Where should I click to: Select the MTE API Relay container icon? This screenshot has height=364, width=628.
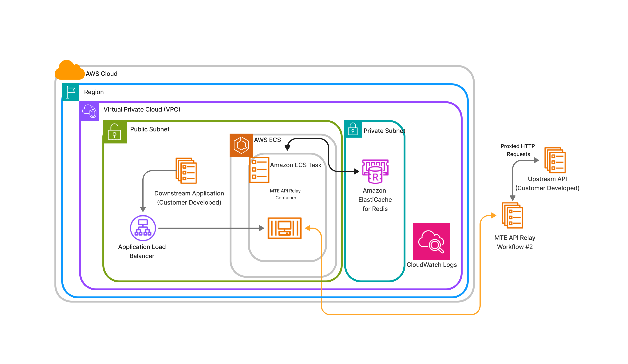point(284,228)
